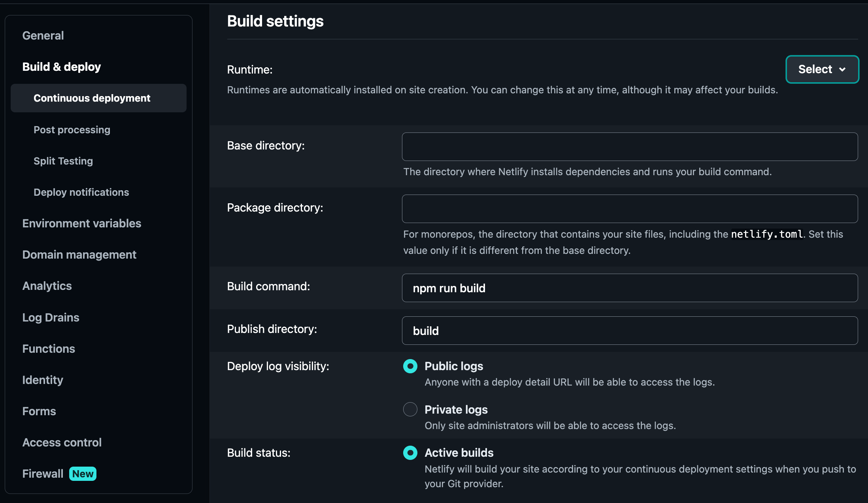The height and width of the screenshot is (503, 868).
Task: Select the Active builds radio button
Action: click(x=410, y=453)
